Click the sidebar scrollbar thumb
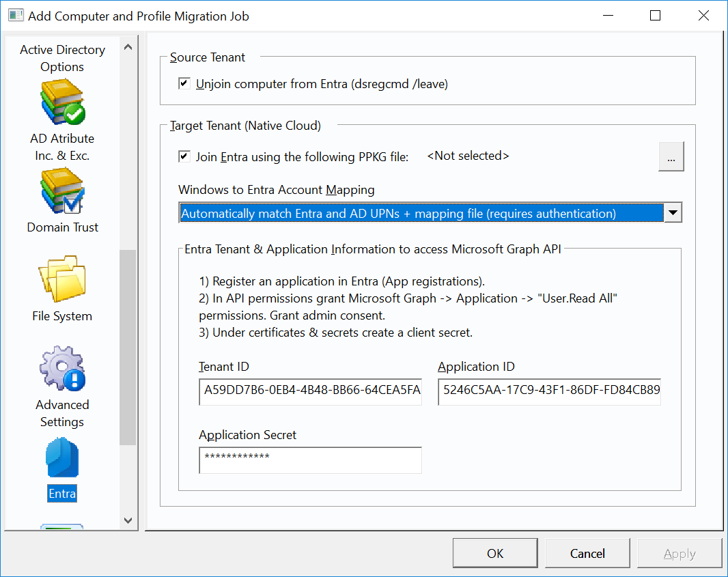728x577 pixels. click(128, 348)
